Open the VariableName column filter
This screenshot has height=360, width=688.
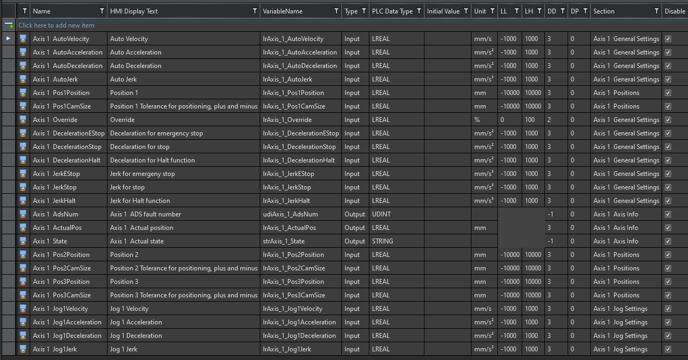pyautogui.click(x=336, y=11)
